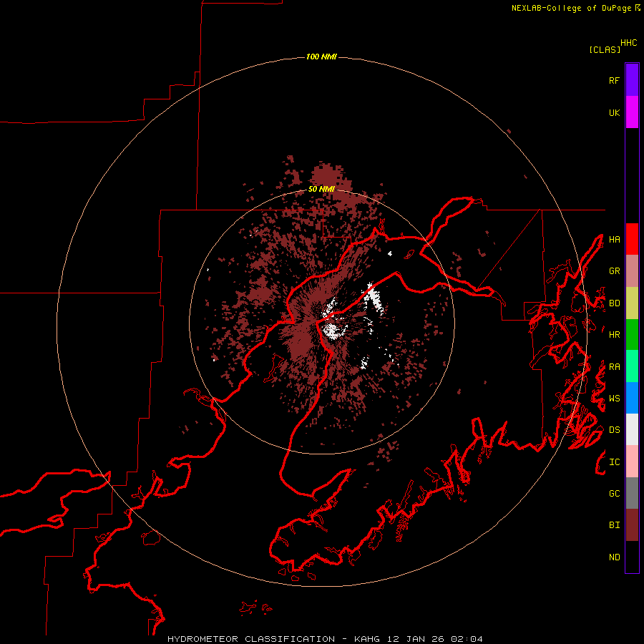Click the 50 NMI range ring label
Image resolution: width=644 pixels, height=644 pixels.
point(321,189)
